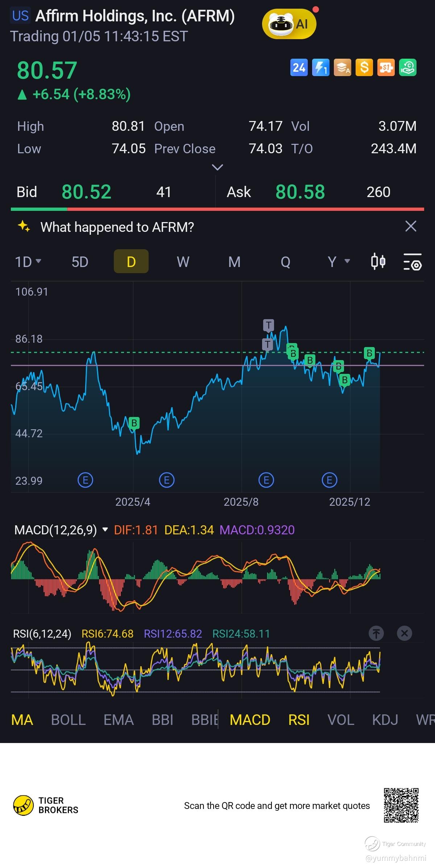Toggle the VOL indicator

click(x=341, y=720)
